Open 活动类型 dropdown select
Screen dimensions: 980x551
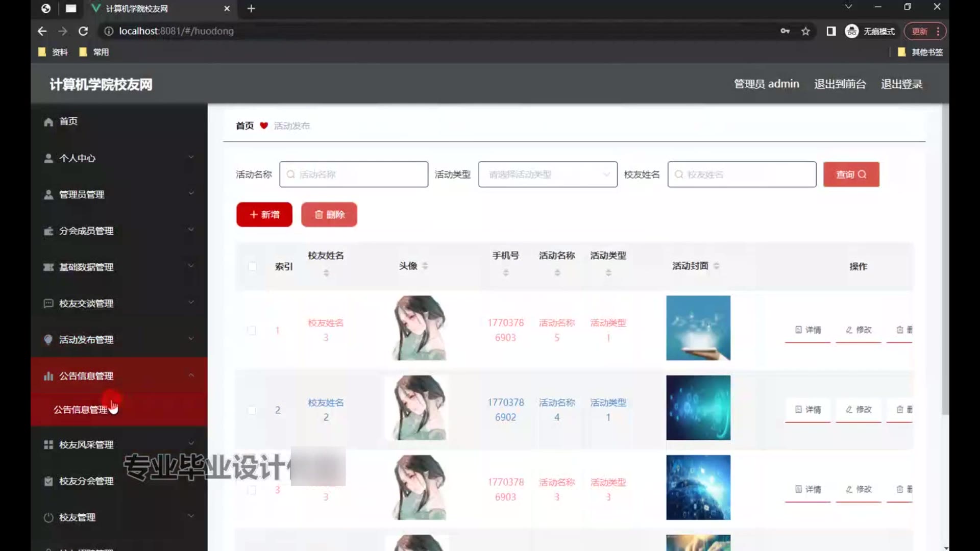point(548,174)
